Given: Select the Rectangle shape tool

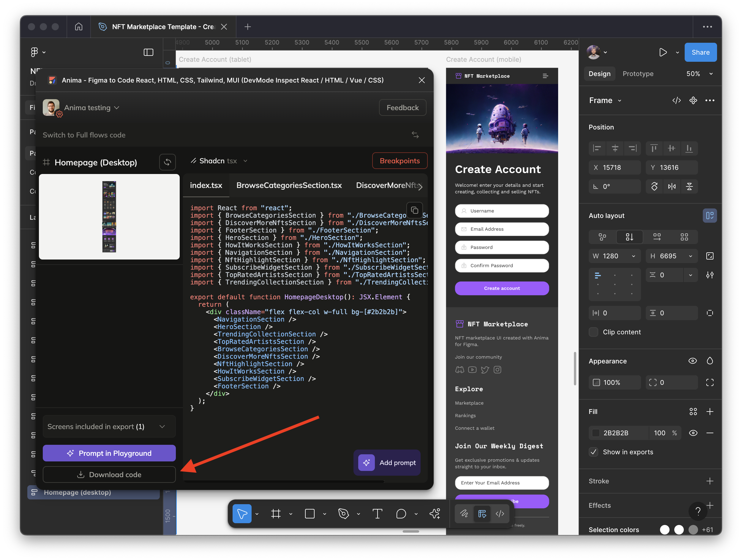Looking at the screenshot, I should coord(310,513).
